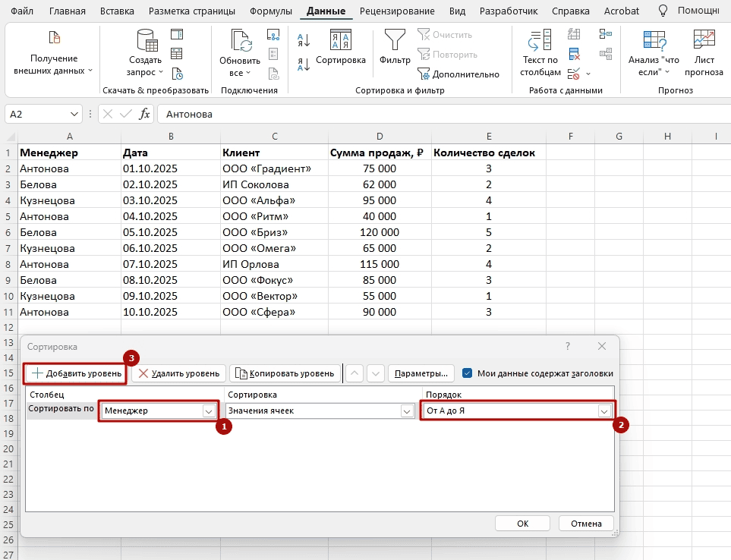
Task: Expand the Менеджер column dropdown
Action: pos(209,411)
